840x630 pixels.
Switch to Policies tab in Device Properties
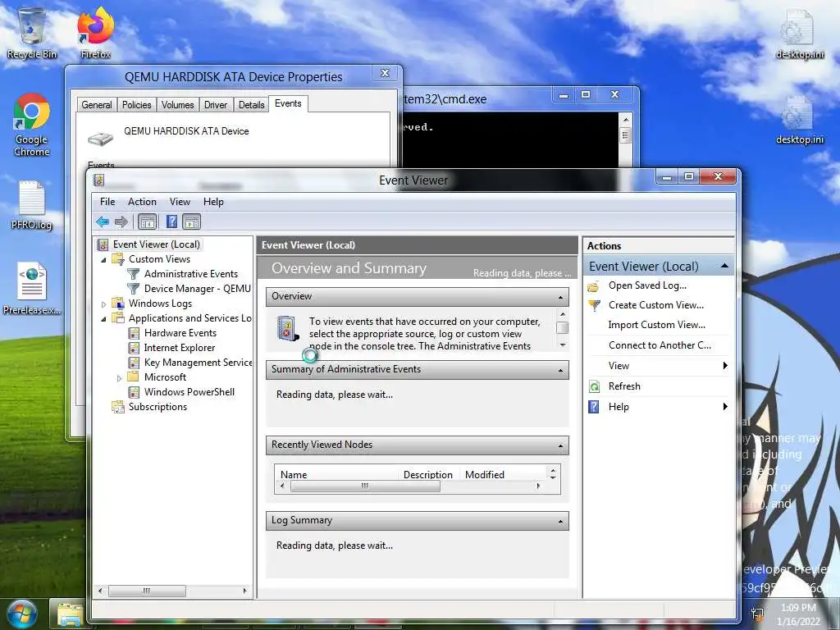[137, 105]
